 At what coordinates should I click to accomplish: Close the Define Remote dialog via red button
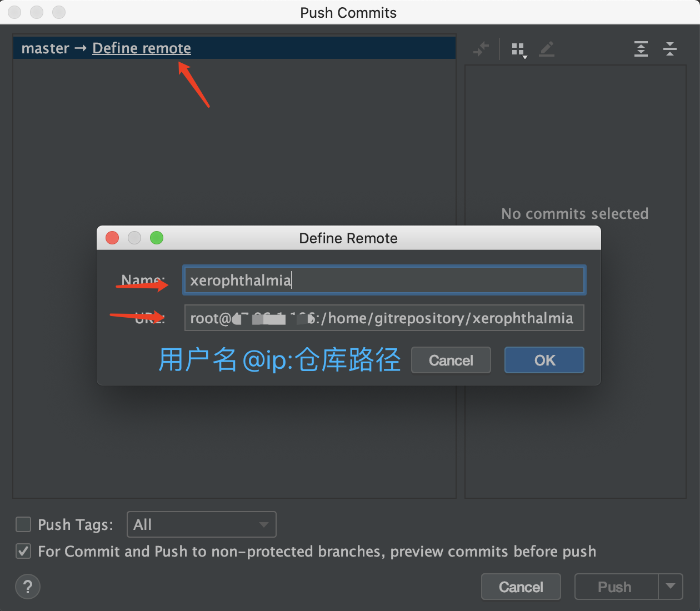tap(112, 238)
